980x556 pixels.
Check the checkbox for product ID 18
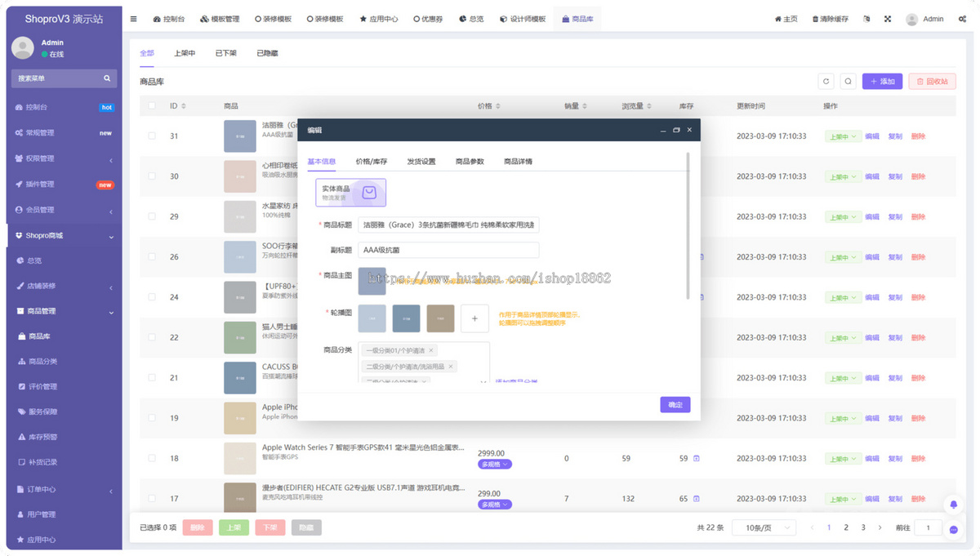click(x=151, y=459)
